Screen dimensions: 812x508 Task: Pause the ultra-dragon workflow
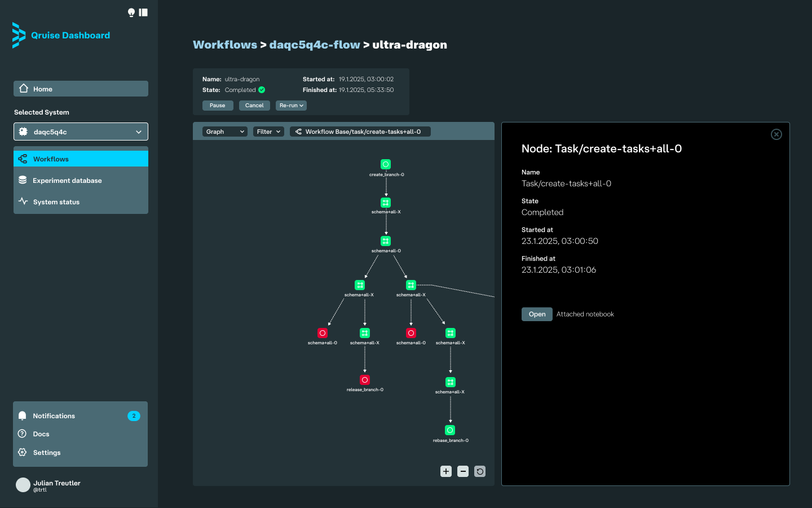click(x=218, y=106)
